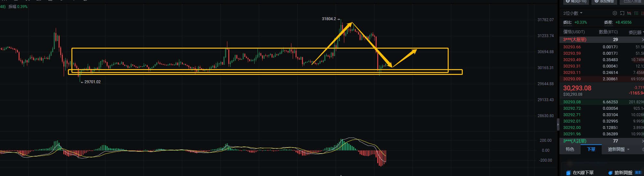Image resolution: width=644 pixels, height=176 pixels.
Task: Click the 31782.07 price axis label
Action: 546,20
